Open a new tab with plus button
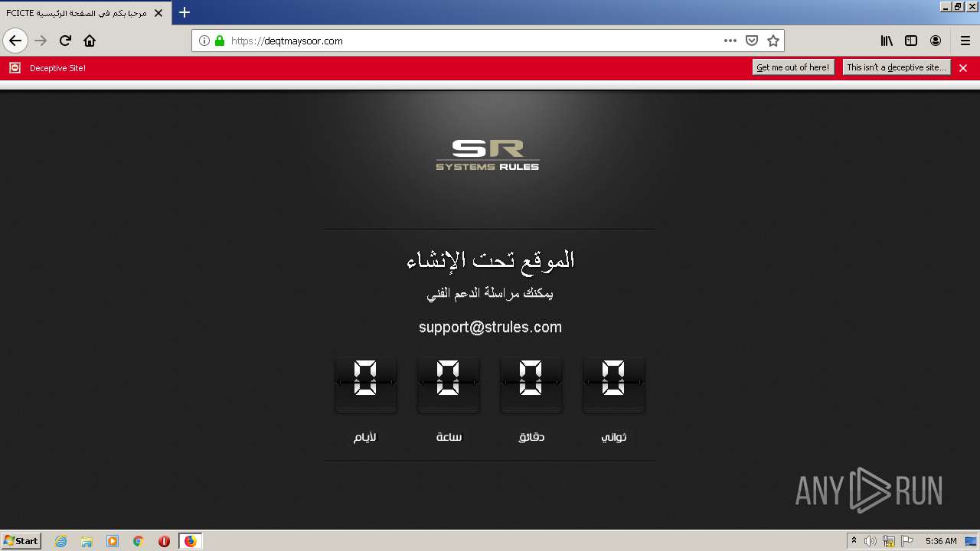 coord(185,12)
